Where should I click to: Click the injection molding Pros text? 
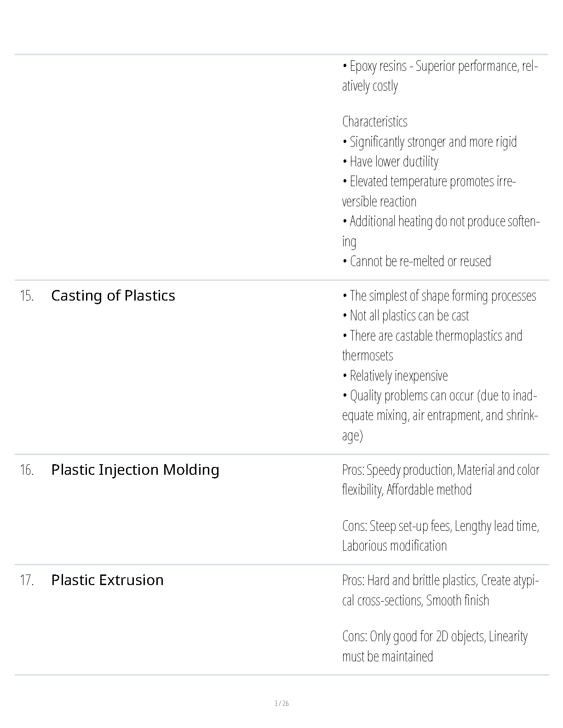(441, 479)
